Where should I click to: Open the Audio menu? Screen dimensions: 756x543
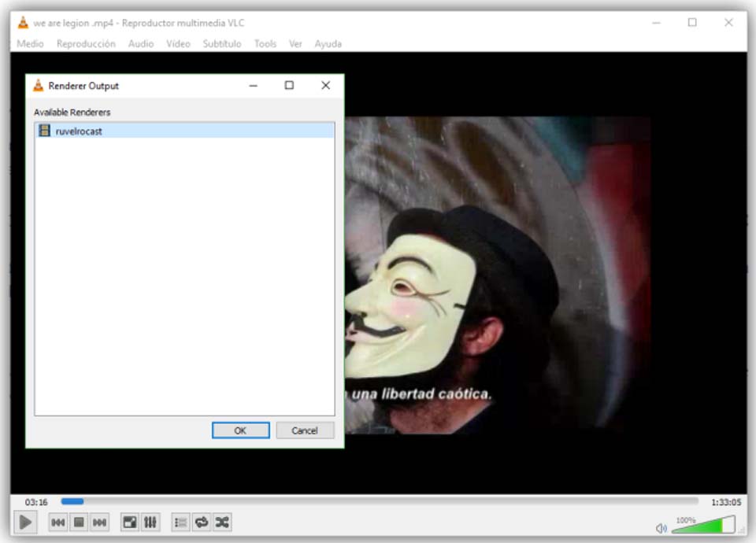141,44
